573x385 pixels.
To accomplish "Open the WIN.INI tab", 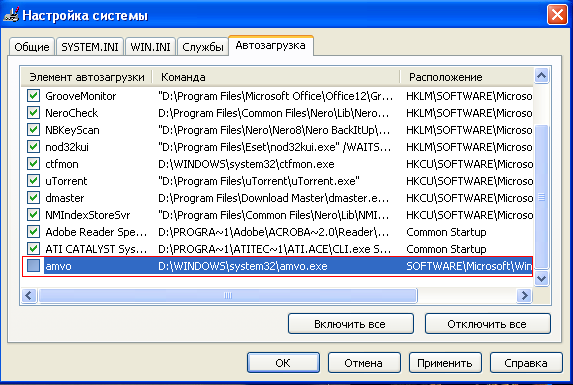I will pos(151,47).
